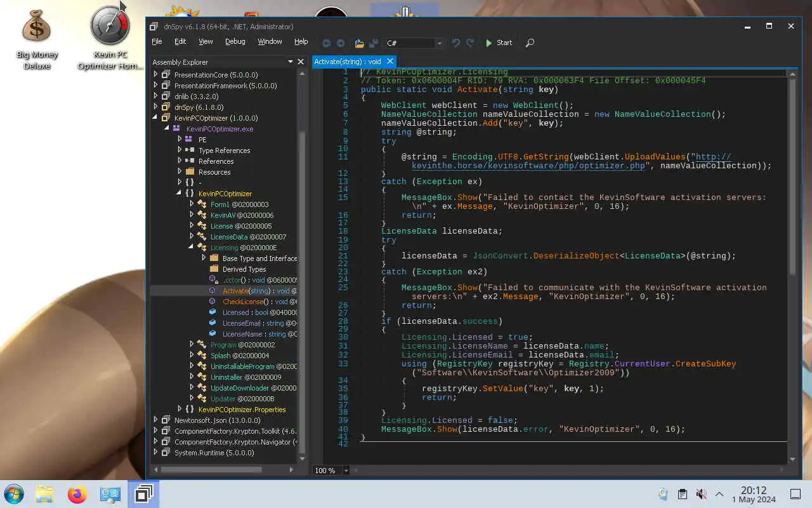Close the Assembly Explorer panel
Viewport: 812px width, 508px height.
[301, 62]
